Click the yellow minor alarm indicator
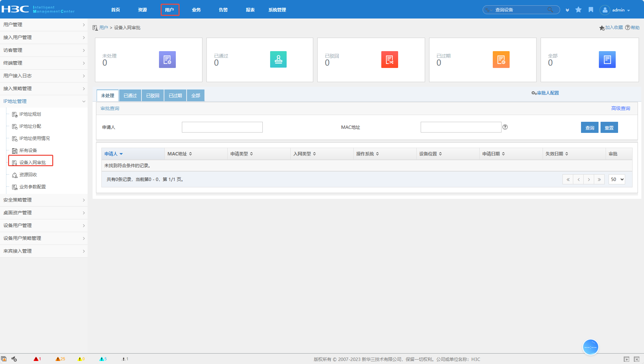This screenshot has height=364, width=644. (82, 359)
